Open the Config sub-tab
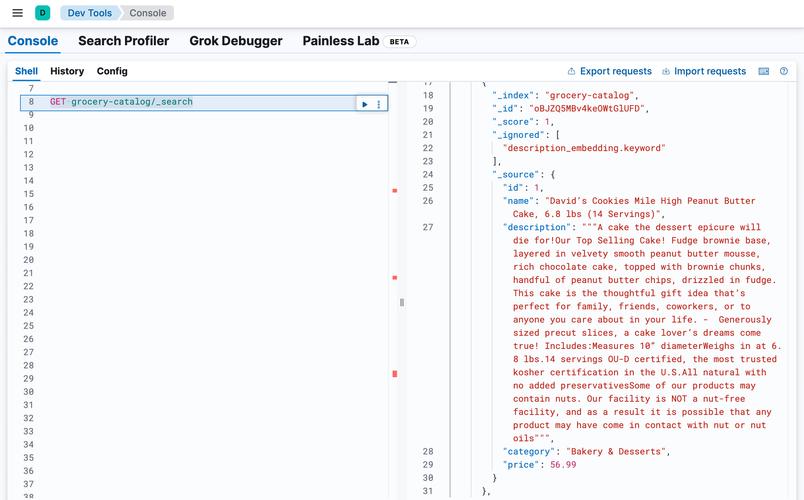Viewport: 804px width, 500px height. pyautogui.click(x=112, y=71)
